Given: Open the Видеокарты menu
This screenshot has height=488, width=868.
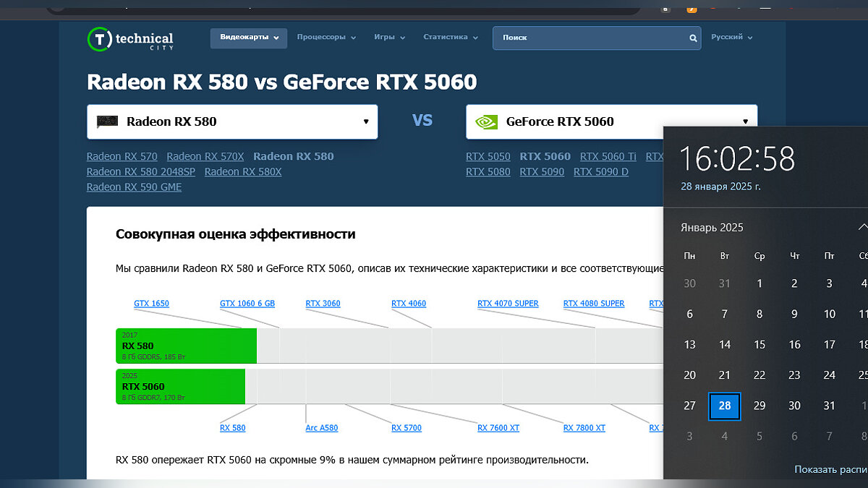Looking at the screenshot, I should [248, 38].
